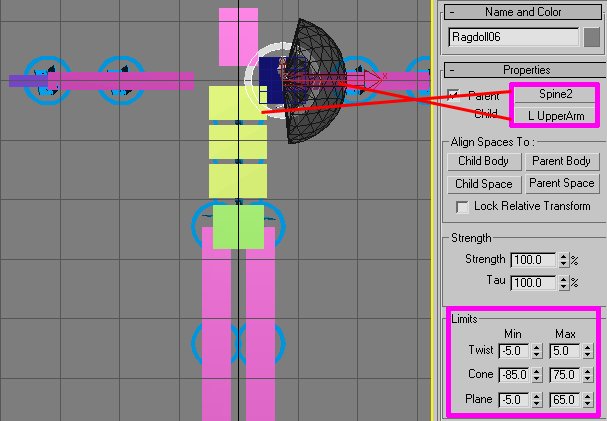
Task: Collapse the Name and Color rollout
Action: [x=452, y=11]
